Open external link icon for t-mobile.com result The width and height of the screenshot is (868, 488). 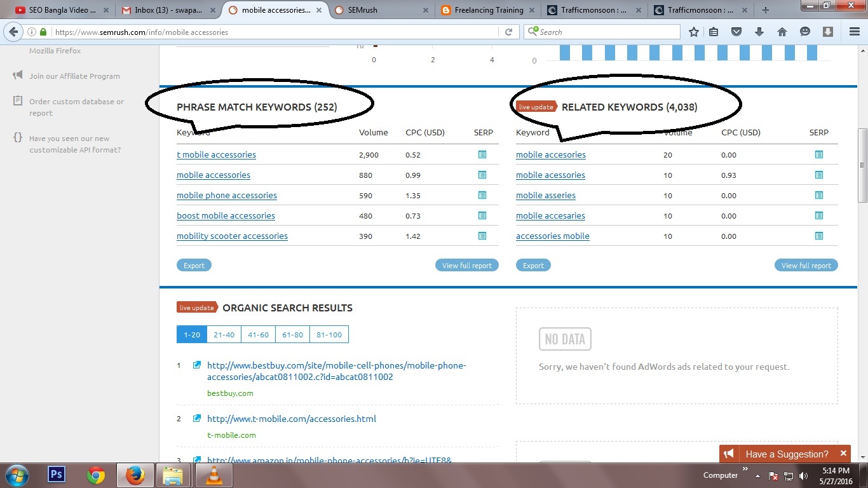click(197, 419)
